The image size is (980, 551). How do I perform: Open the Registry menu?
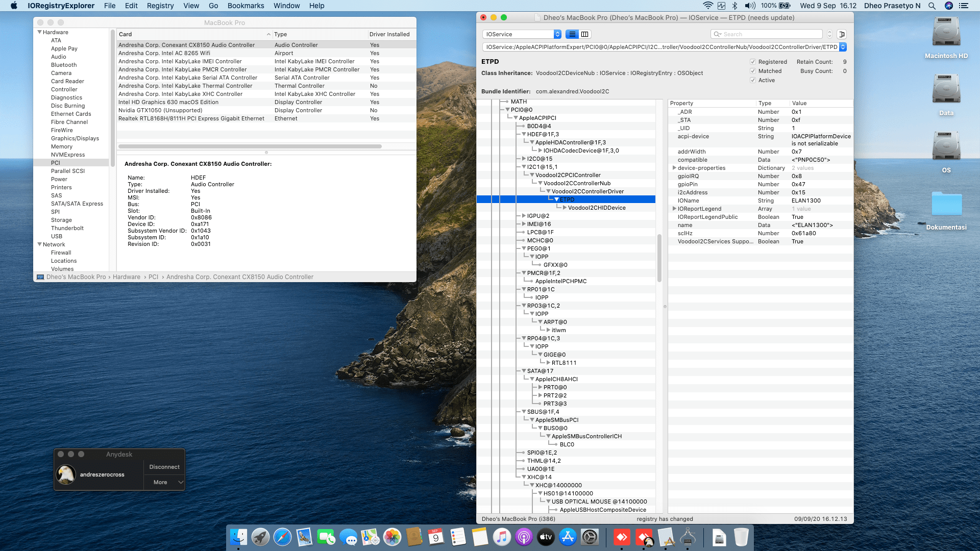(x=160, y=6)
